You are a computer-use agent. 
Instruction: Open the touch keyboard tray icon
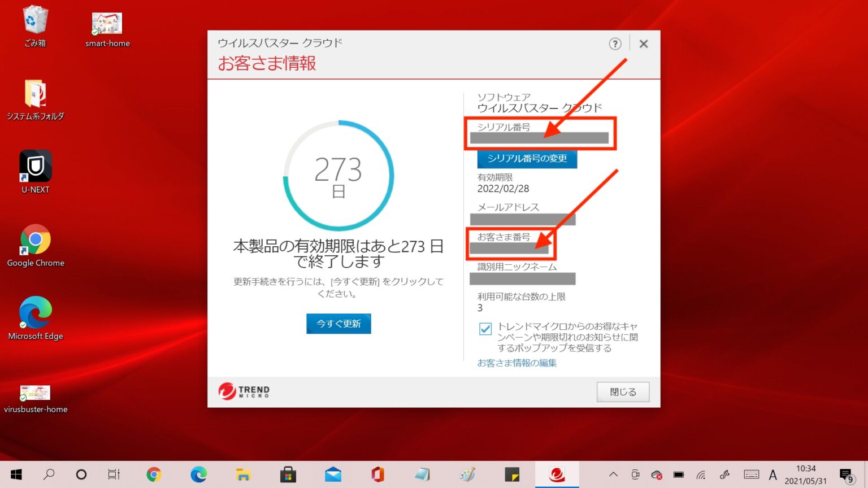752,474
